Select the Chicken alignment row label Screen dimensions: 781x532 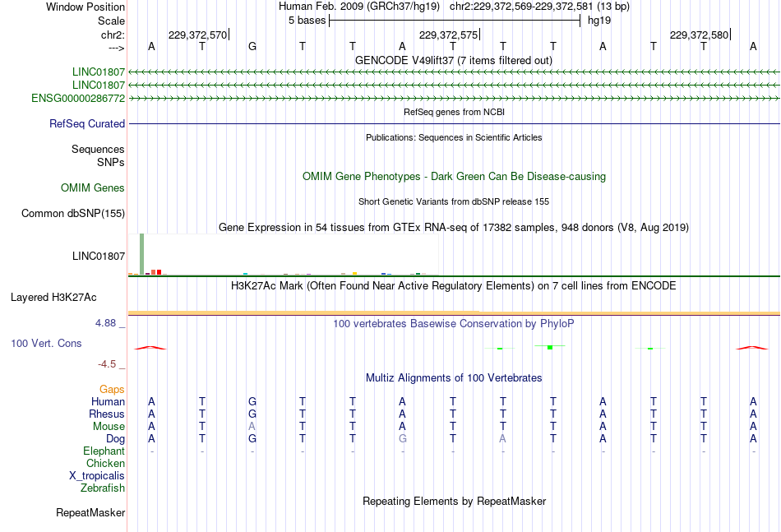[x=105, y=463]
